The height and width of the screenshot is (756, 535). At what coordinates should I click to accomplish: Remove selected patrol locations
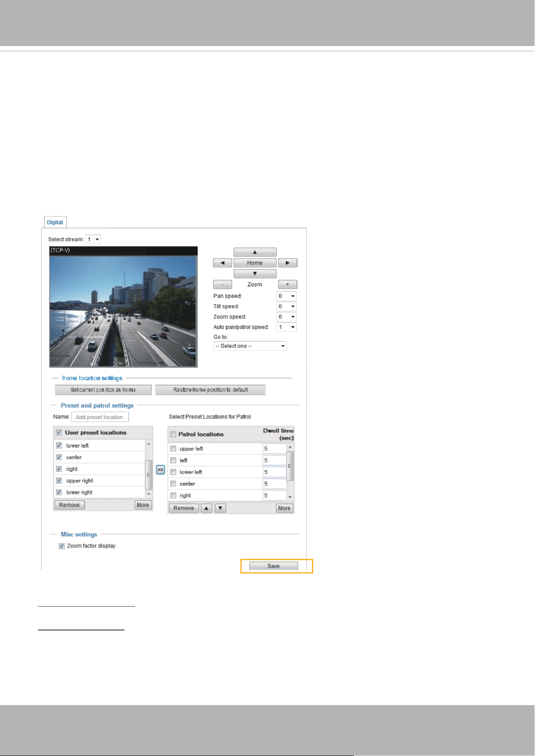184,508
